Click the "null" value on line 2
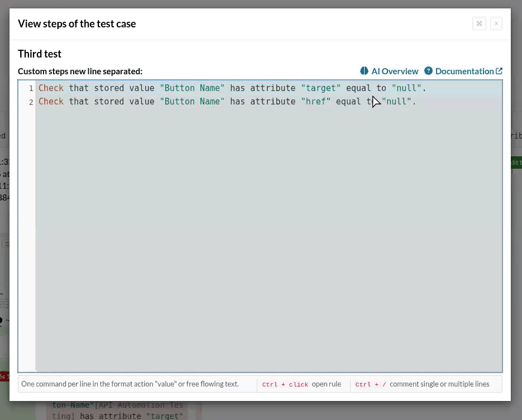The image size is (522, 420). 396,102
